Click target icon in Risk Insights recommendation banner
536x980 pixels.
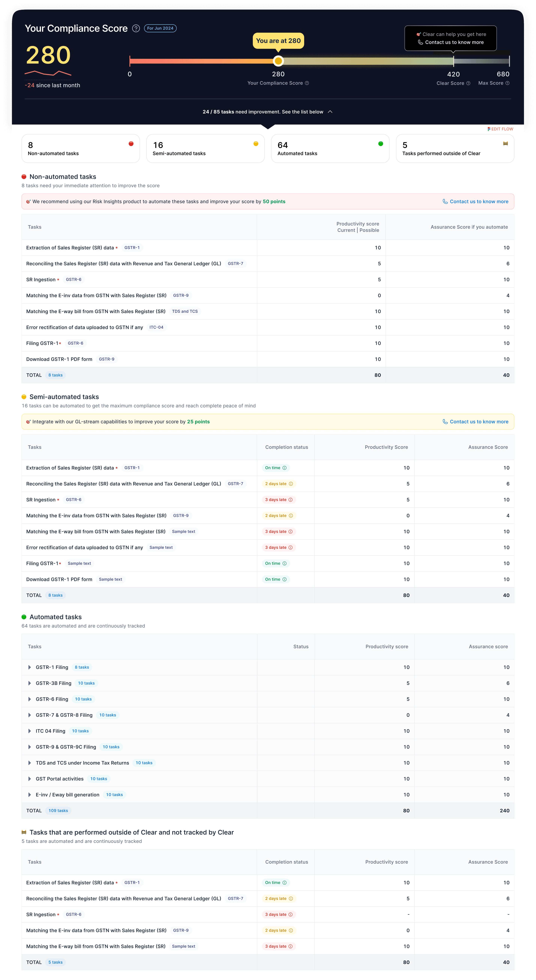(x=28, y=202)
